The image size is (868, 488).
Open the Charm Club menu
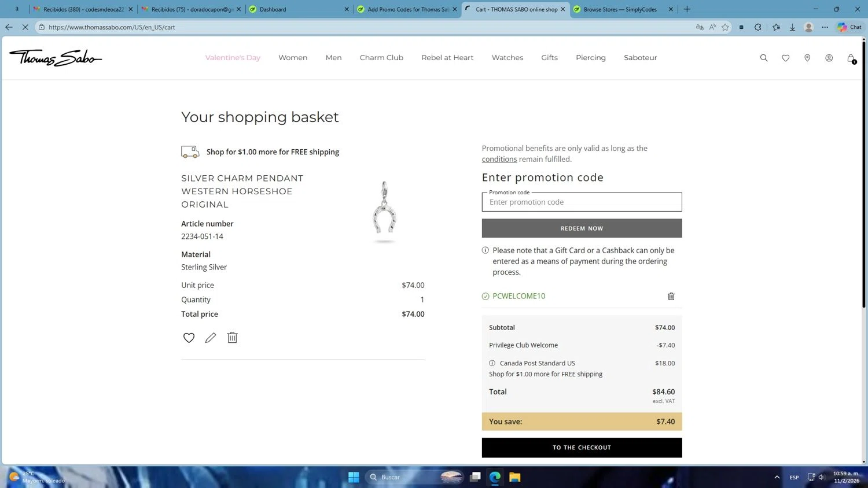(x=381, y=58)
